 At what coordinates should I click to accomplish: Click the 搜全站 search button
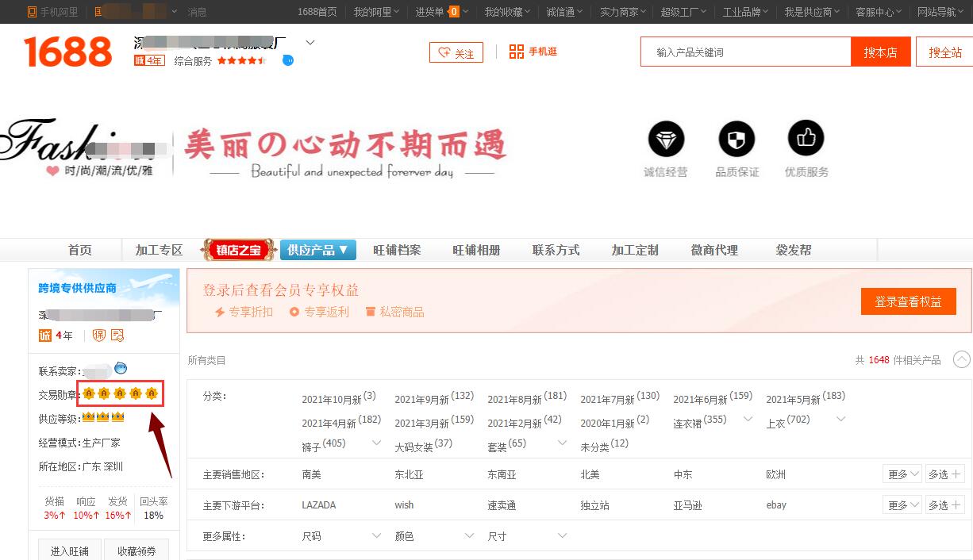click(944, 52)
